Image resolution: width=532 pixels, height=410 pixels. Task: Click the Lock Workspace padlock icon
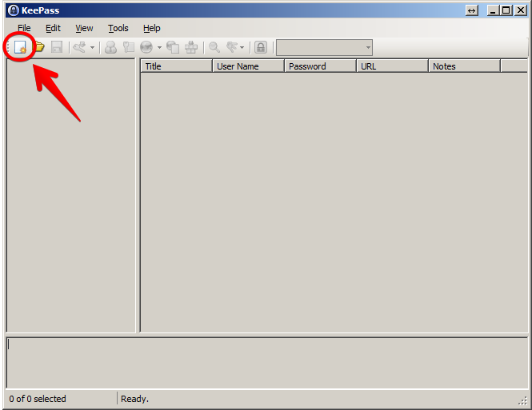(260, 47)
